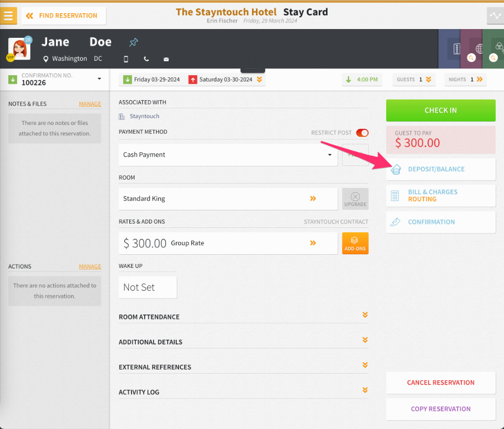This screenshot has height=429, width=504.
Task: Open the travel agent globe card tab
Action: tap(479, 49)
